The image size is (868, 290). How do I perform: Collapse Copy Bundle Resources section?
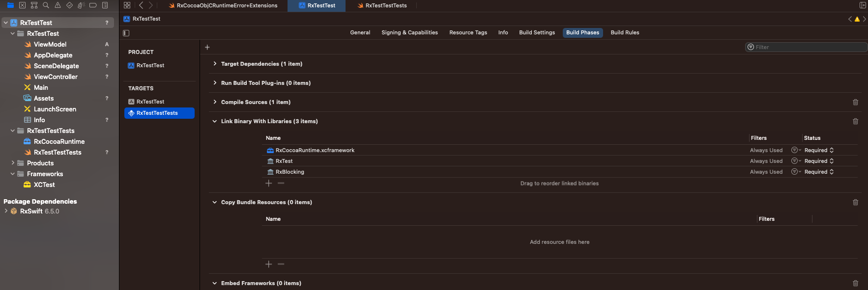point(215,202)
